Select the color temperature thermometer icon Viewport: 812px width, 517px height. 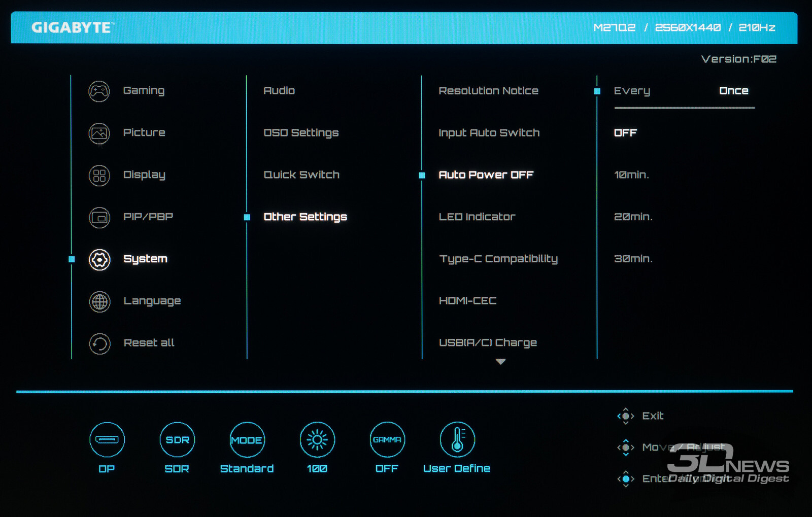coord(457,439)
